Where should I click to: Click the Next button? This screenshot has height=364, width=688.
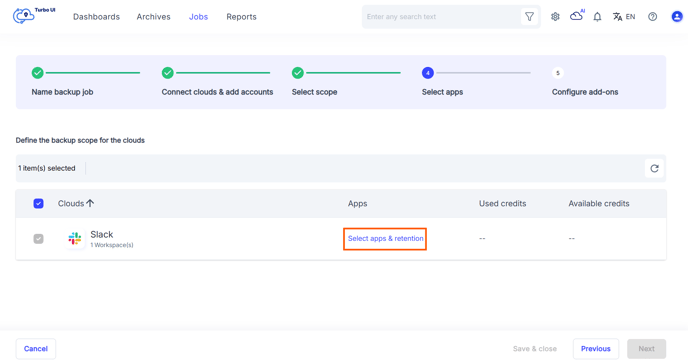646,349
